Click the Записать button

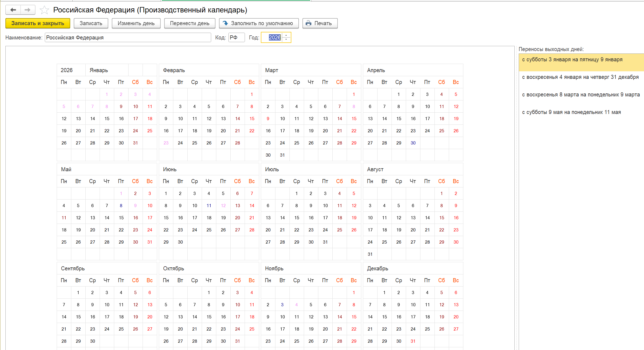coord(91,23)
